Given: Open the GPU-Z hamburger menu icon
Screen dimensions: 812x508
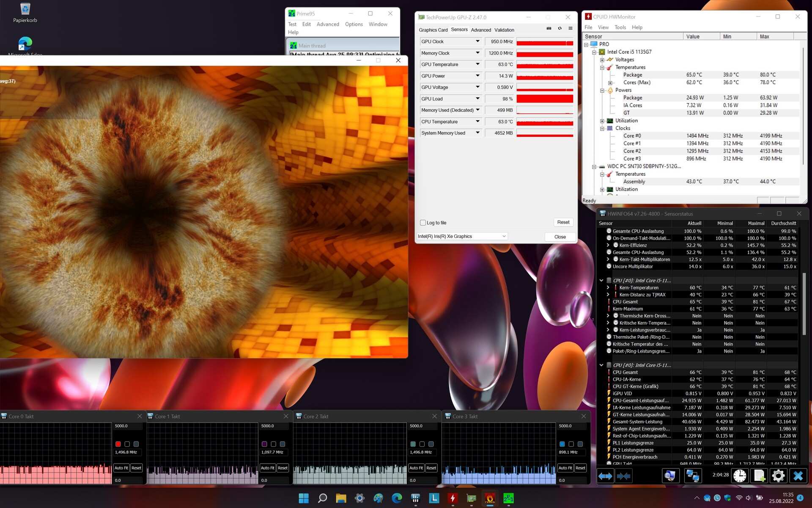Looking at the screenshot, I should coord(571,28).
